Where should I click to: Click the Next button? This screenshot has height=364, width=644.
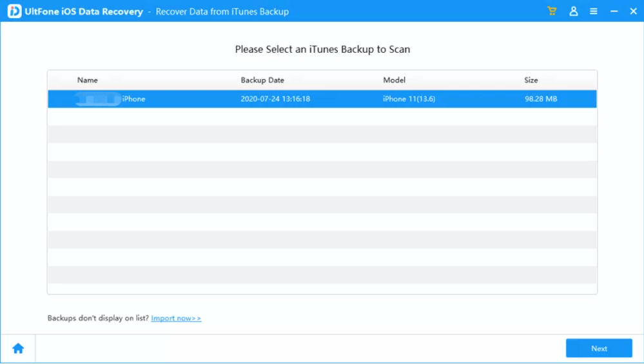(x=599, y=349)
